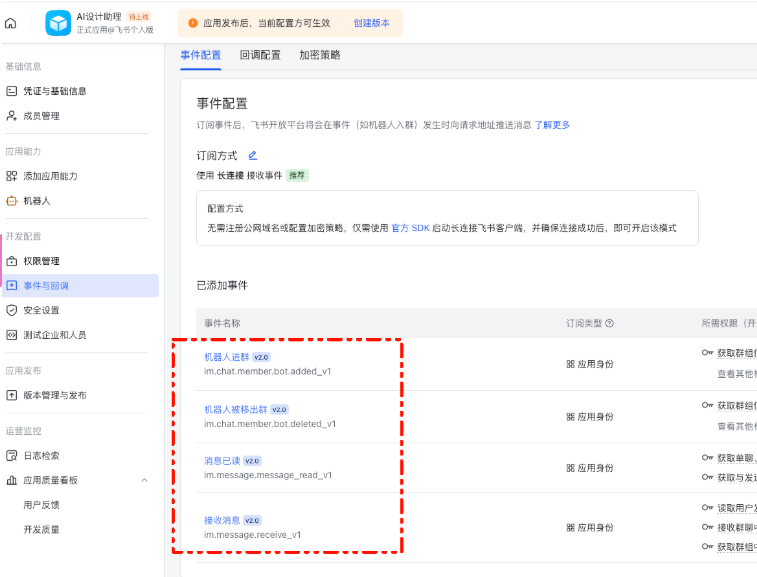
Task: Go to the home icon
Action: [11, 23]
